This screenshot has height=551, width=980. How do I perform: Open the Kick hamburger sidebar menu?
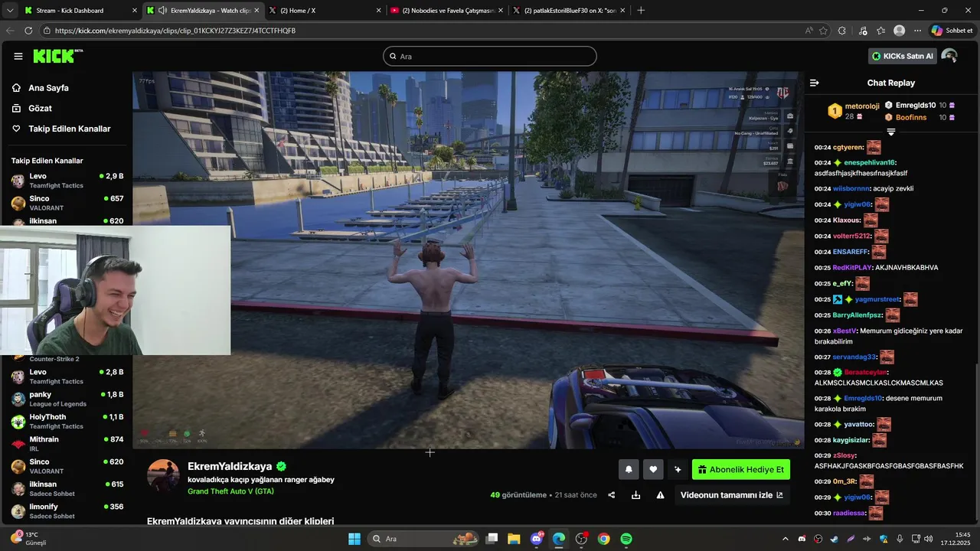18,56
